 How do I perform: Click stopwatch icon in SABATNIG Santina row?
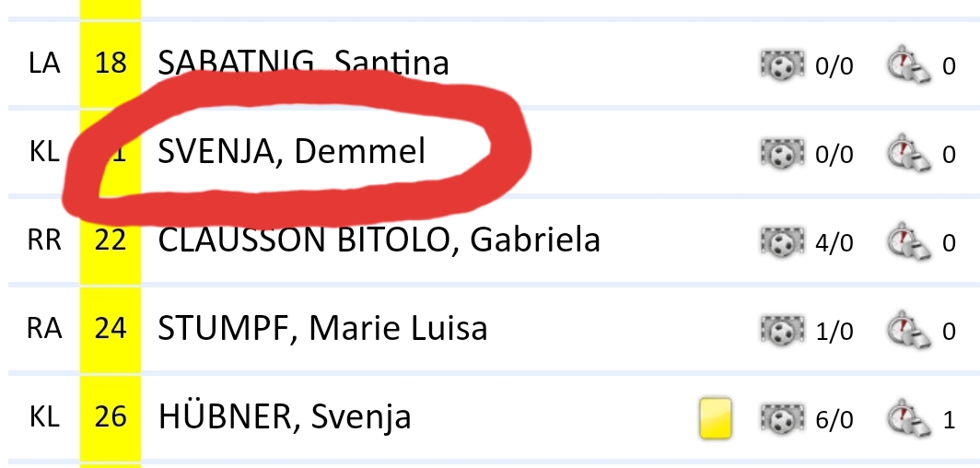[906, 65]
